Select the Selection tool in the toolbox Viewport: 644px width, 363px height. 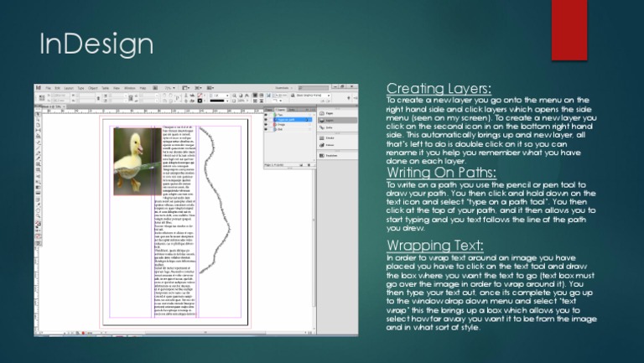(x=38, y=112)
